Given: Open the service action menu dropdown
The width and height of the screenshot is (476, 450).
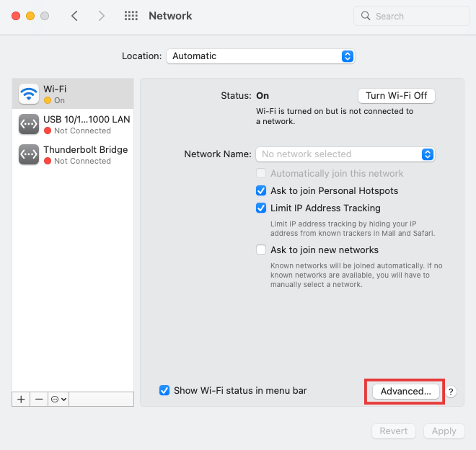Looking at the screenshot, I should pyautogui.click(x=58, y=399).
